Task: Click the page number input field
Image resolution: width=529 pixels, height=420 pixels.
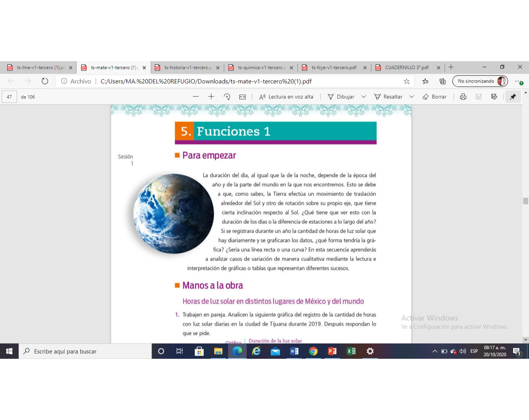Action: click(9, 97)
